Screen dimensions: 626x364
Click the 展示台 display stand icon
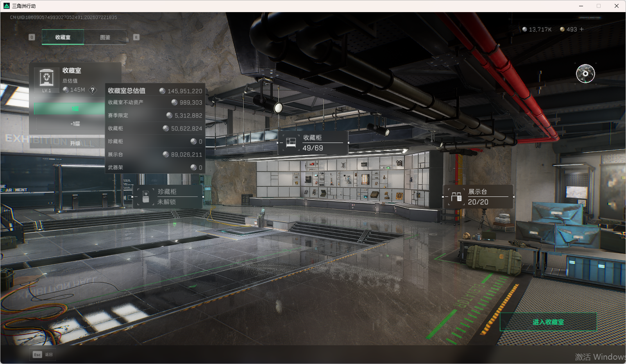click(x=456, y=196)
